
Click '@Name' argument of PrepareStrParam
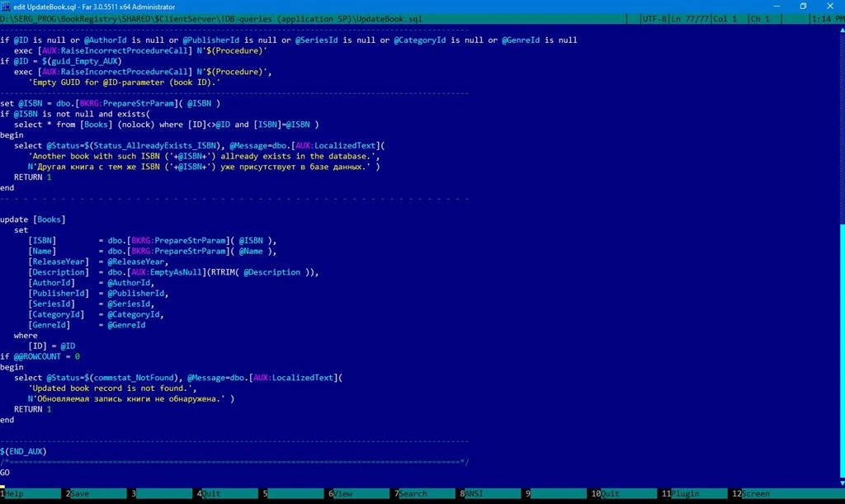click(251, 251)
